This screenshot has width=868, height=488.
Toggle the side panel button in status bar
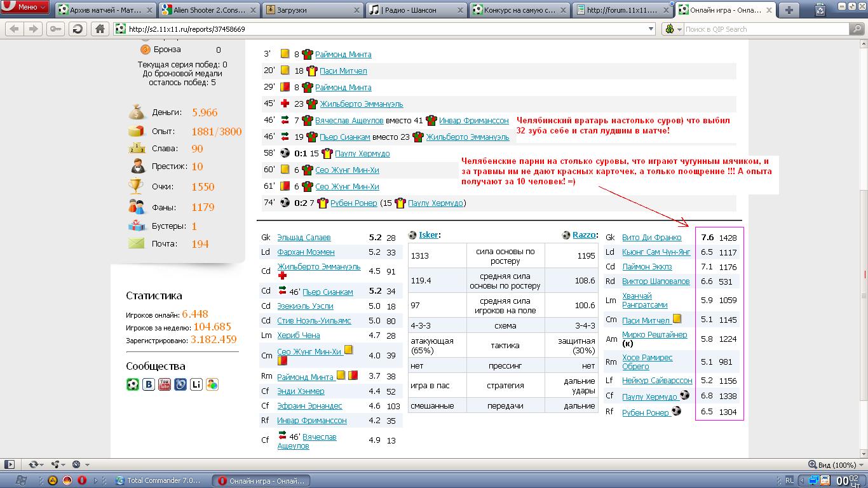9,464
